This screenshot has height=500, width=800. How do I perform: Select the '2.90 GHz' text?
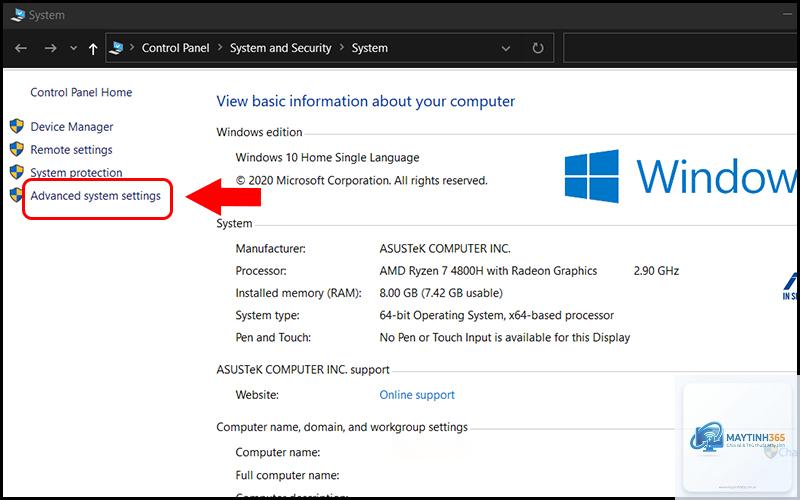[656, 271]
